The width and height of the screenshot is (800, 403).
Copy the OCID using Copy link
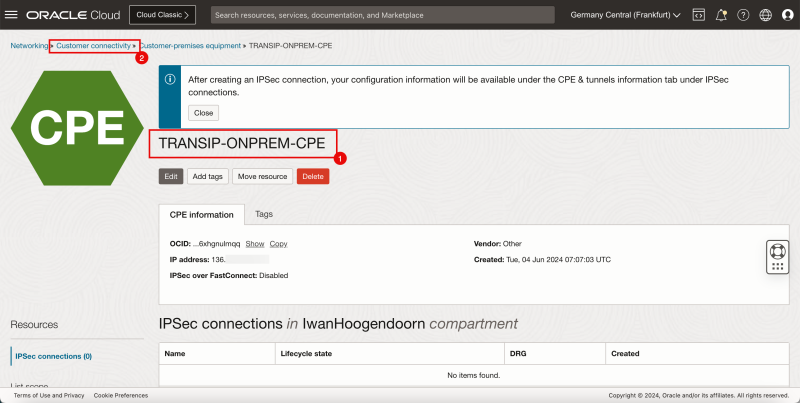pos(278,243)
